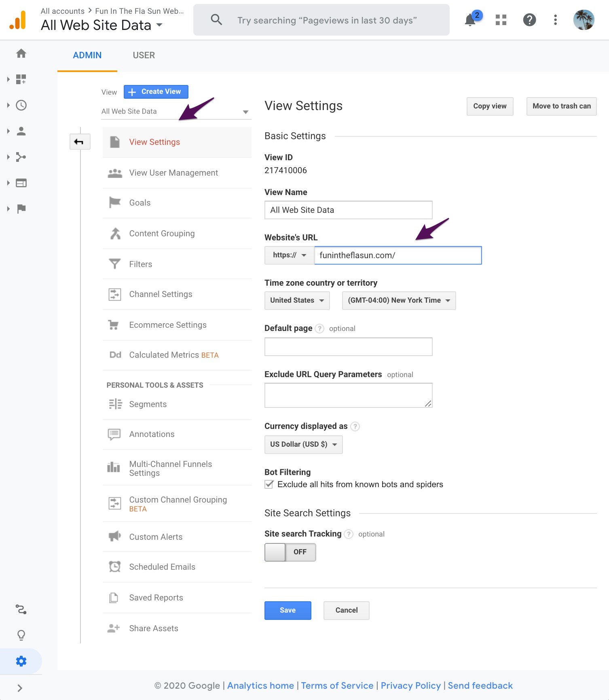
Task: Open Annotations
Action: tap(177, 434)
